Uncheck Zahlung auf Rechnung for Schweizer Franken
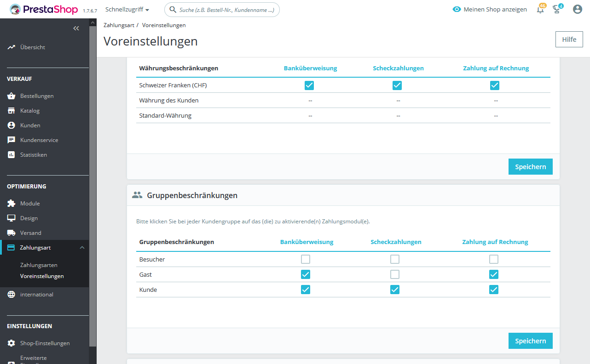Screen dimensions: 590x364 495,85
